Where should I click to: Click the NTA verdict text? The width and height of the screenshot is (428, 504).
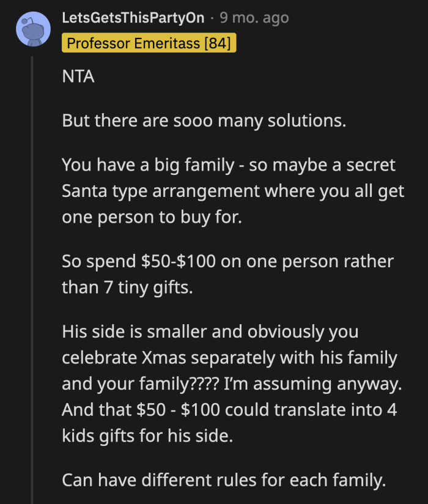pyautogui.click(x=75, y=76)
